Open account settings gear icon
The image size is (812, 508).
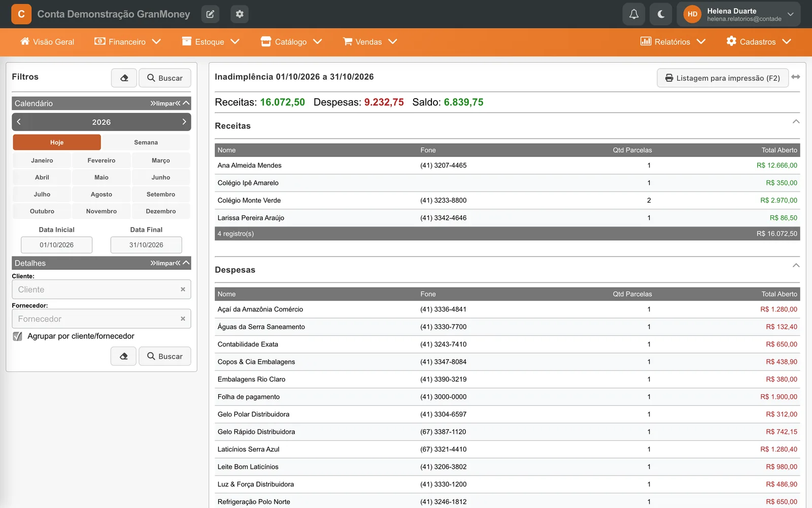(240, 14)
